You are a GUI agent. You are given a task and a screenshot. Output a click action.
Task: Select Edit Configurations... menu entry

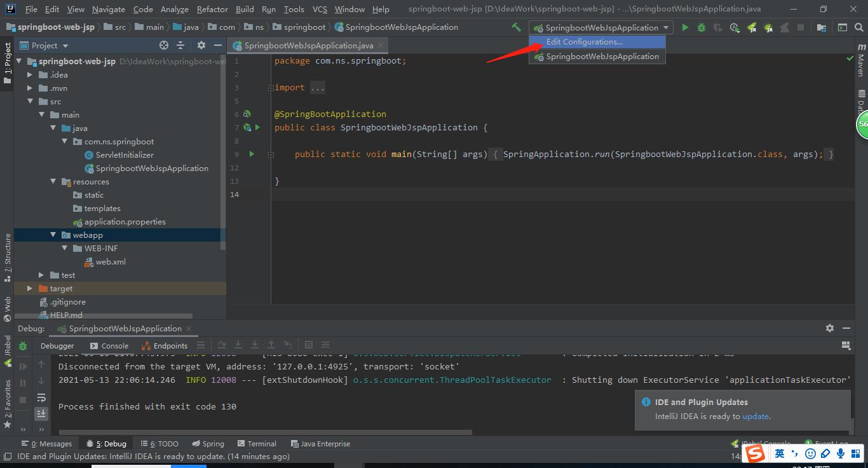pos(597,42)
